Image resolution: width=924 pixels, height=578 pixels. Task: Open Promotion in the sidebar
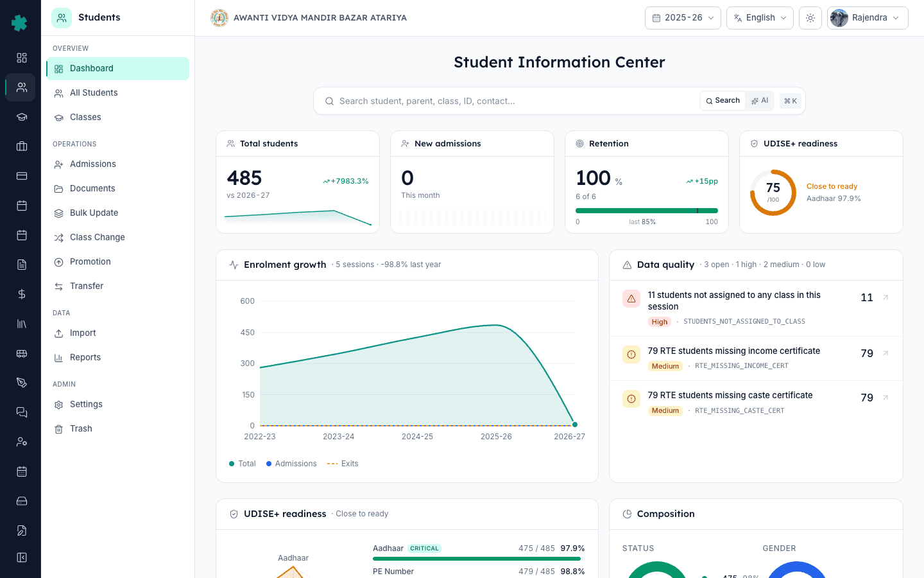click(x=117, y=262)
